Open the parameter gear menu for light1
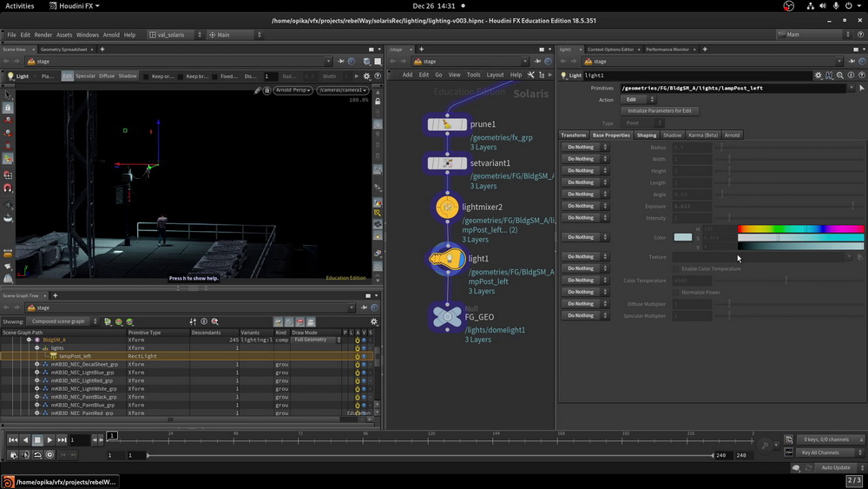 coord(819,76)
